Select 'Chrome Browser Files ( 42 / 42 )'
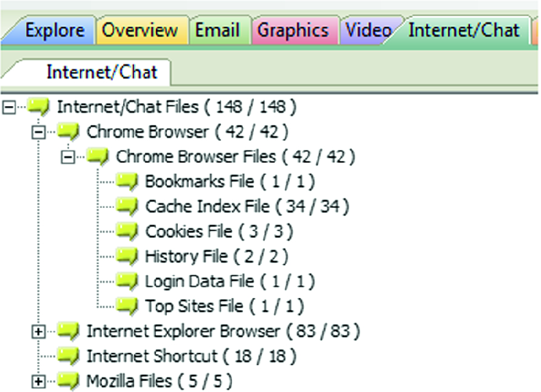This screenshot has height=392, width=541. (236, 157)
